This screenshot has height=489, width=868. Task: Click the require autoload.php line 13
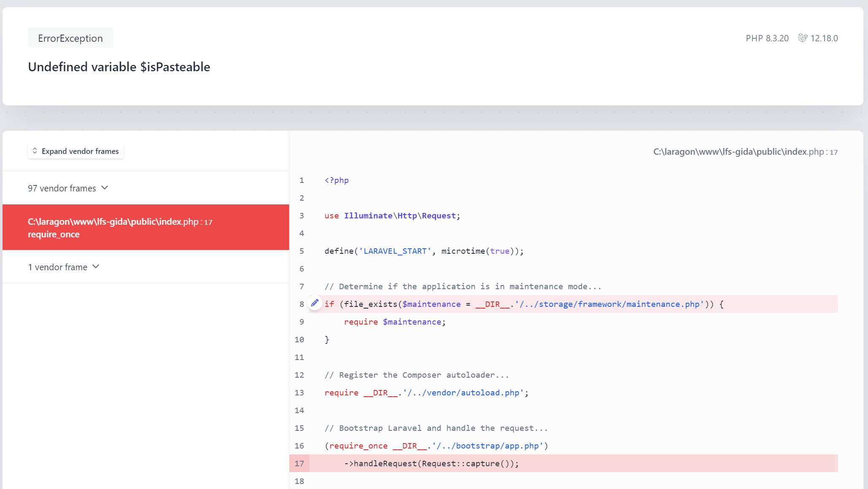click(x=426, y=393)
